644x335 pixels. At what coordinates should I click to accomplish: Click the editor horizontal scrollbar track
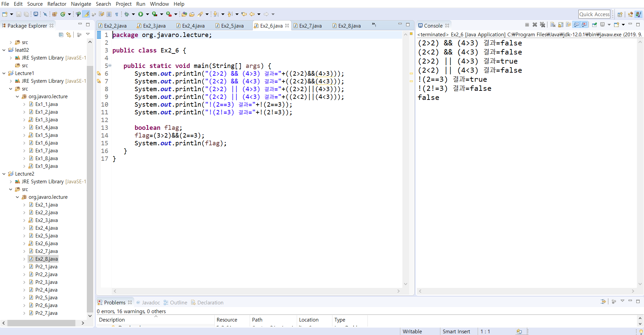(257, 291)
